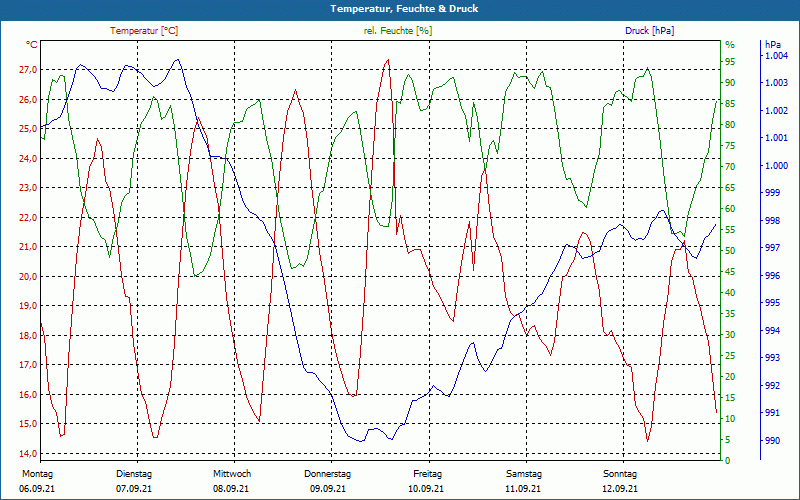Click the '75' humidity axis value

(730, 146)
